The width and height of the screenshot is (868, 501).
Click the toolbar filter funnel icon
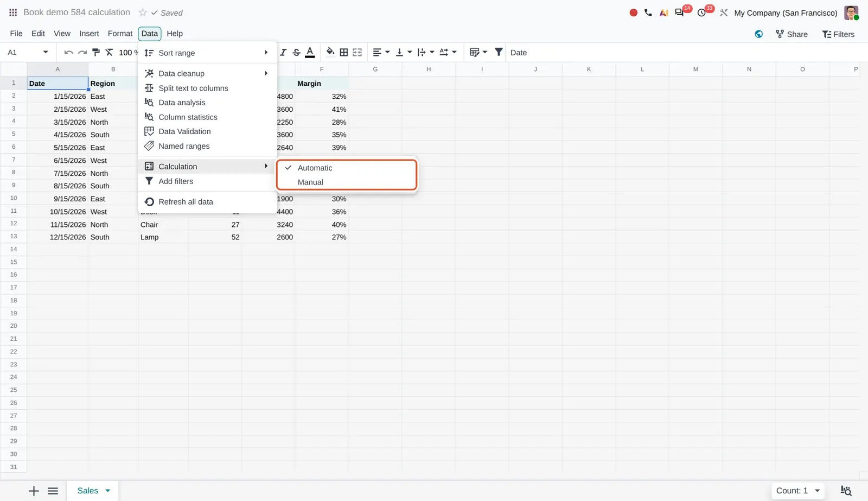(x=499, y=52)
